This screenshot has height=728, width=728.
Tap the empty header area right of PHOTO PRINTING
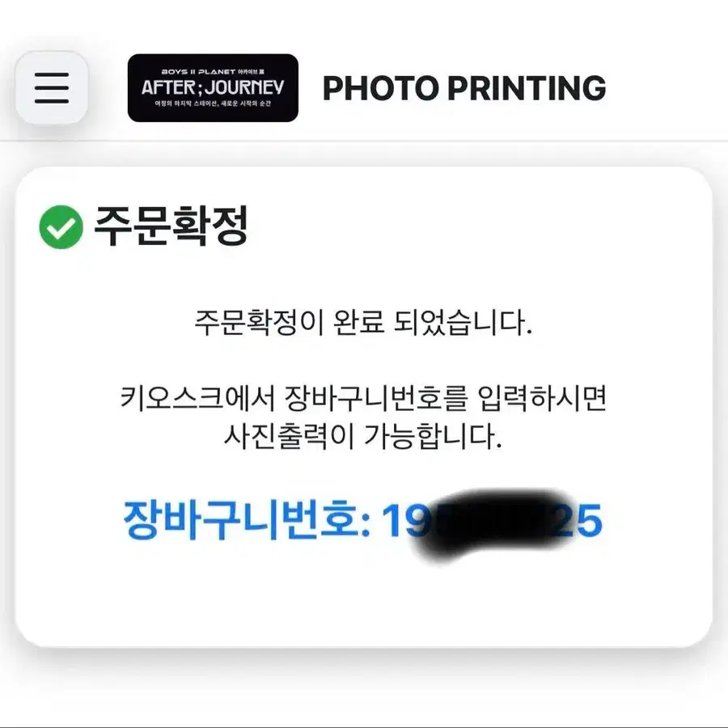click(667, 87)
